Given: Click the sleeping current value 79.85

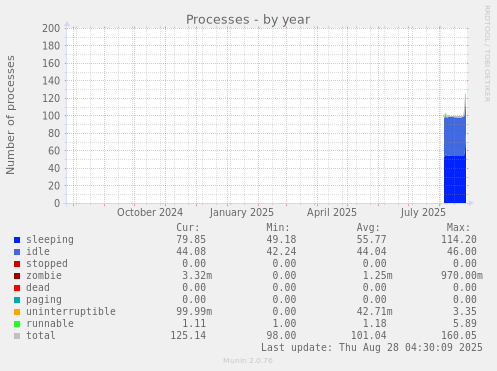Looking at the screenshot, I should 191,240.
